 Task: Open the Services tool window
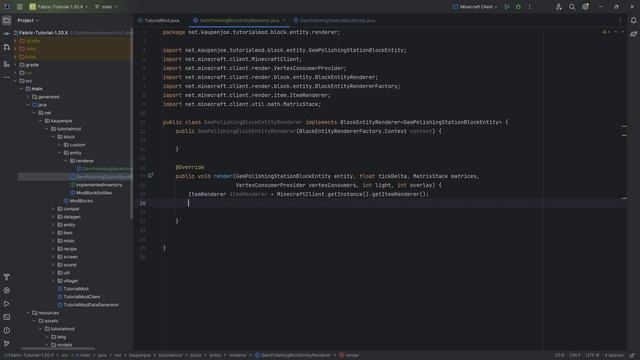click(7, 291)
